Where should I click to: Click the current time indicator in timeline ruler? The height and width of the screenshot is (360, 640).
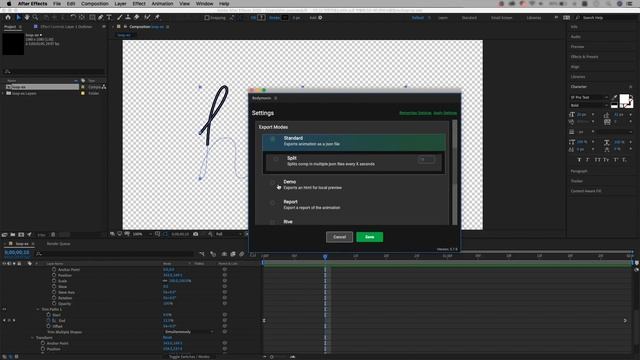point(325,256)
